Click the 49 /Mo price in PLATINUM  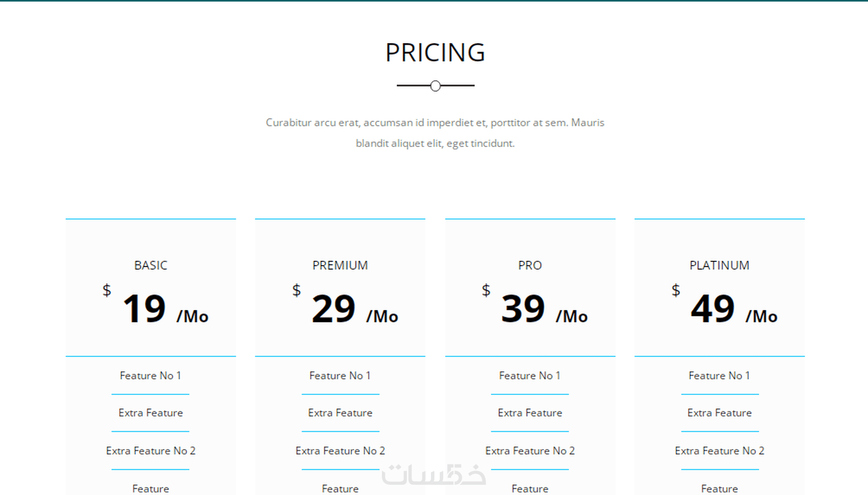(x=734, y=309)
